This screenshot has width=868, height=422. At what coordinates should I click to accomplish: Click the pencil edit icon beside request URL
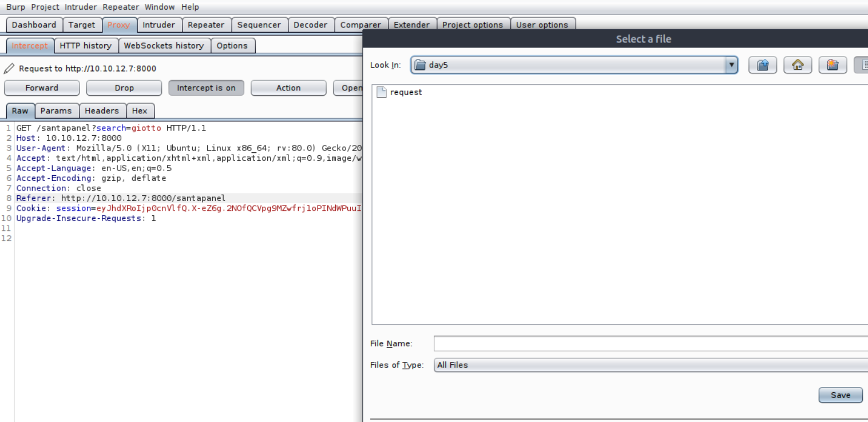point(9,69)
